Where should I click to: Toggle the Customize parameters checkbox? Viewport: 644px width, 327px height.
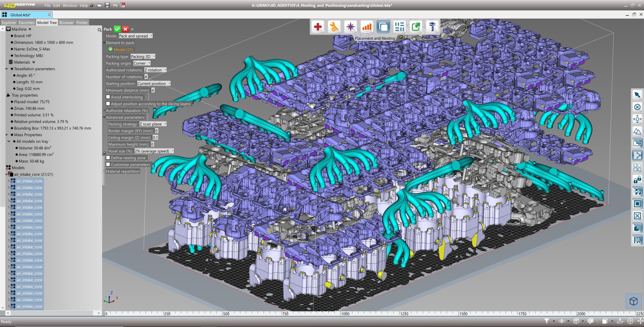108,164
